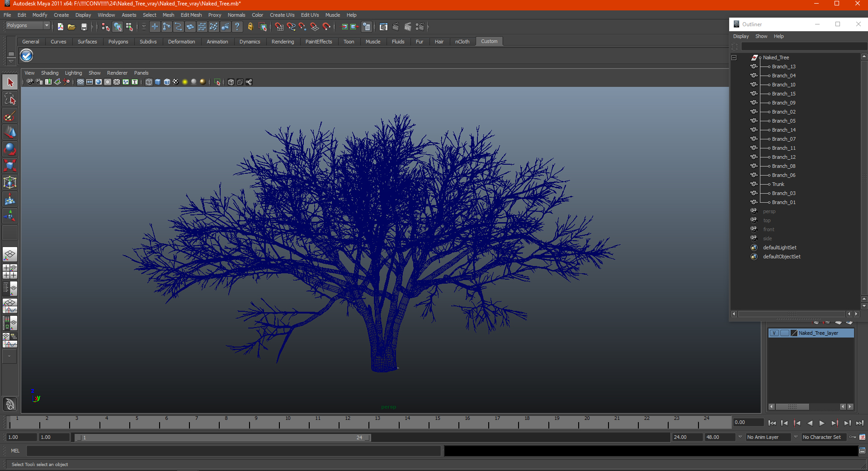868x471 pixels.
Task: Activate the Soft Modification tool
Action: coord(10,199)
